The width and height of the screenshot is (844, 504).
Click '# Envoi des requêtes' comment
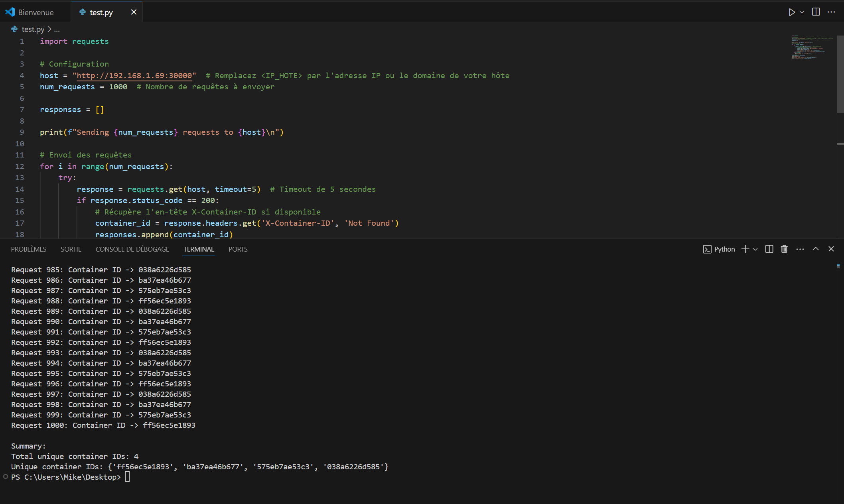click(86, 155)
